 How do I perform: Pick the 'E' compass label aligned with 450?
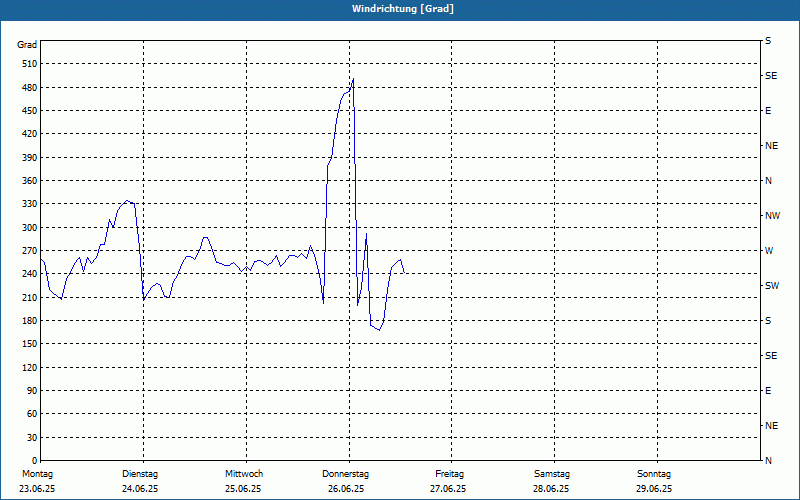click(768, 111)
